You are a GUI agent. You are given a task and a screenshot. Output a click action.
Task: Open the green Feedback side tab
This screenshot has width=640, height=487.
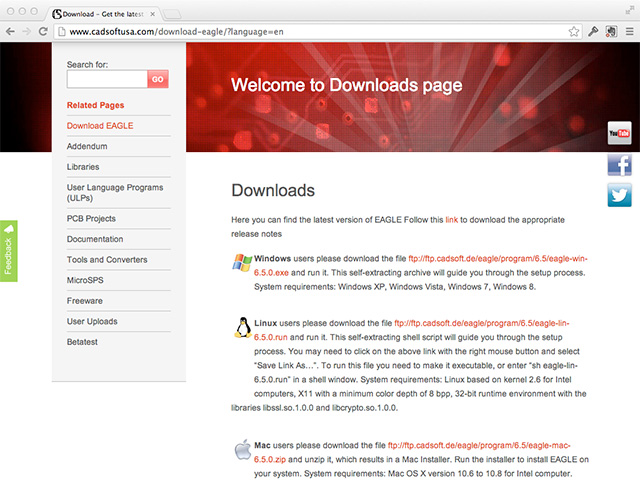click(x=9, y=250)
